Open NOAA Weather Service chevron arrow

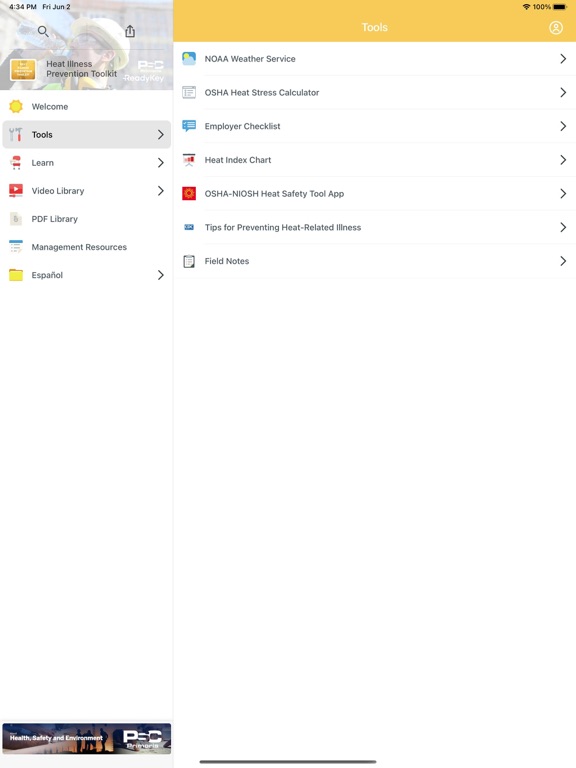(563, 59)
